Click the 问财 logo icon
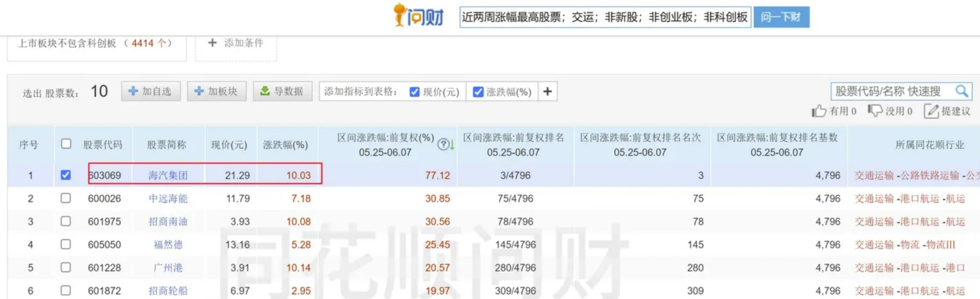This screenshot has height=299, width=980. coord(419,15)
